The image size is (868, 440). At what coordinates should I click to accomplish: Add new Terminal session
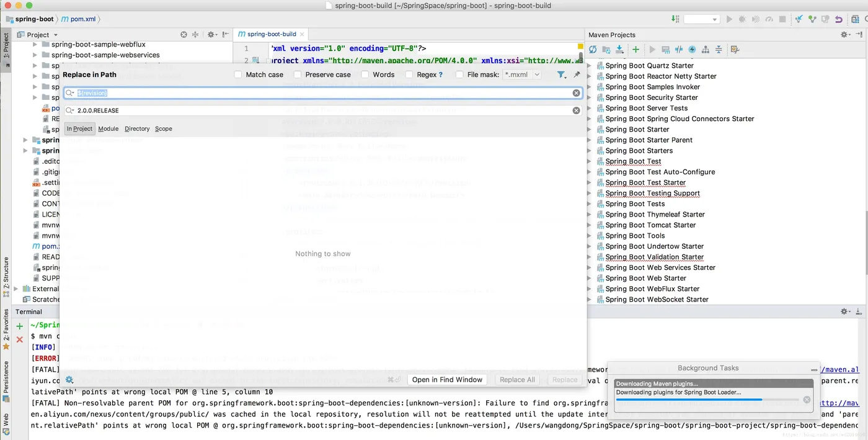pyautogui.click(x=19, y=326)
